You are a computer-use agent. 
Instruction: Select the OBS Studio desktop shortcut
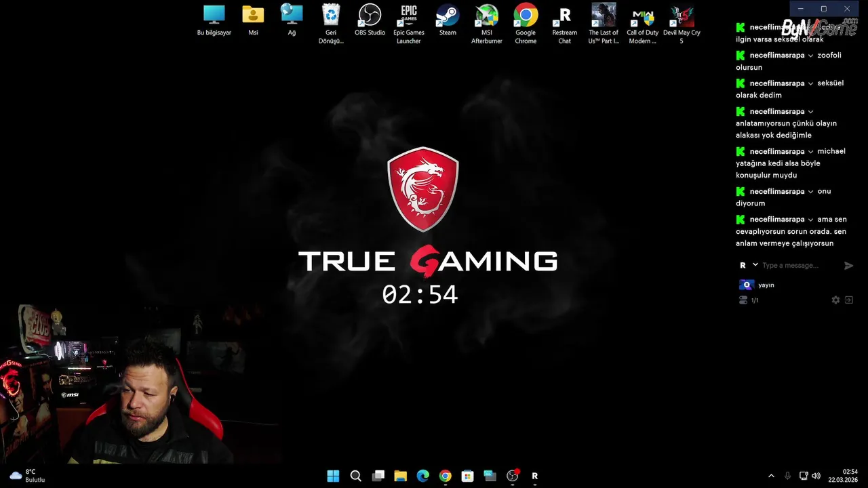pos(370,20)
